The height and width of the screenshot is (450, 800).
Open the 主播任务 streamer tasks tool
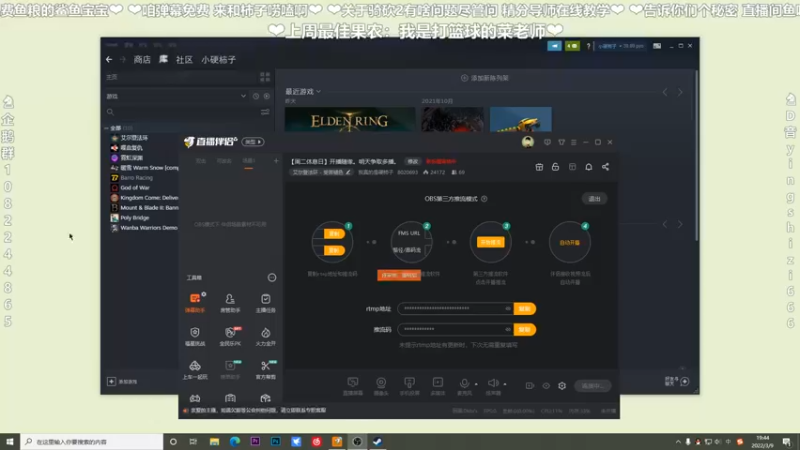[265, 303]
